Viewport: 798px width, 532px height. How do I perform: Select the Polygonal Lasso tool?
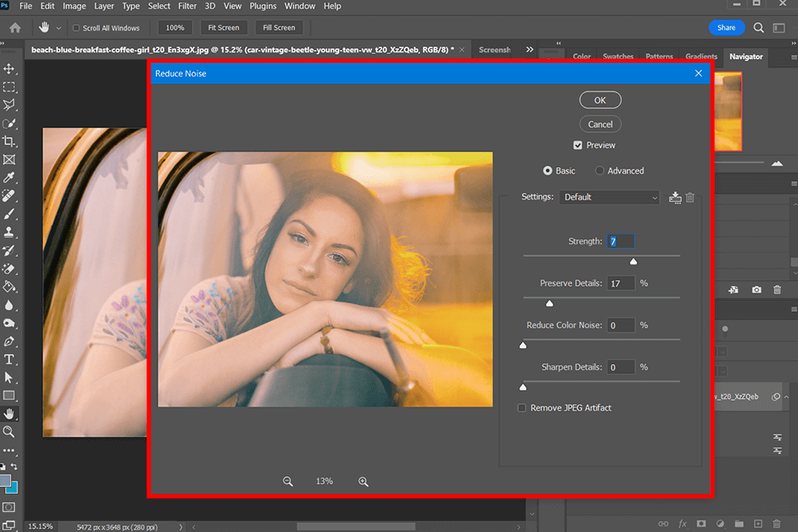(8, 105)
